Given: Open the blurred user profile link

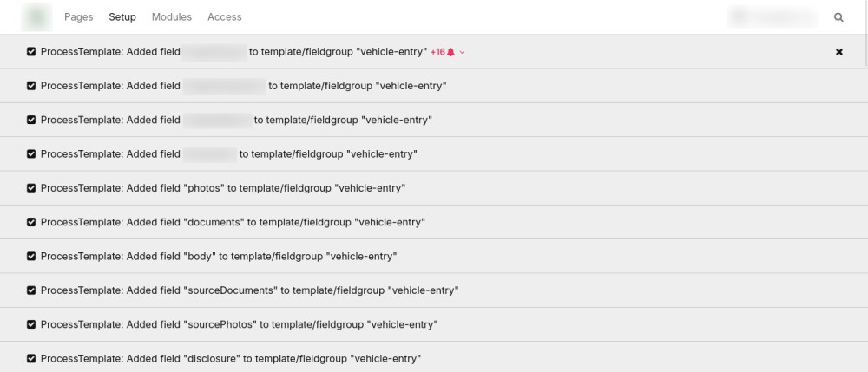Looking at the screenshot, I should [x=773, y=16].
